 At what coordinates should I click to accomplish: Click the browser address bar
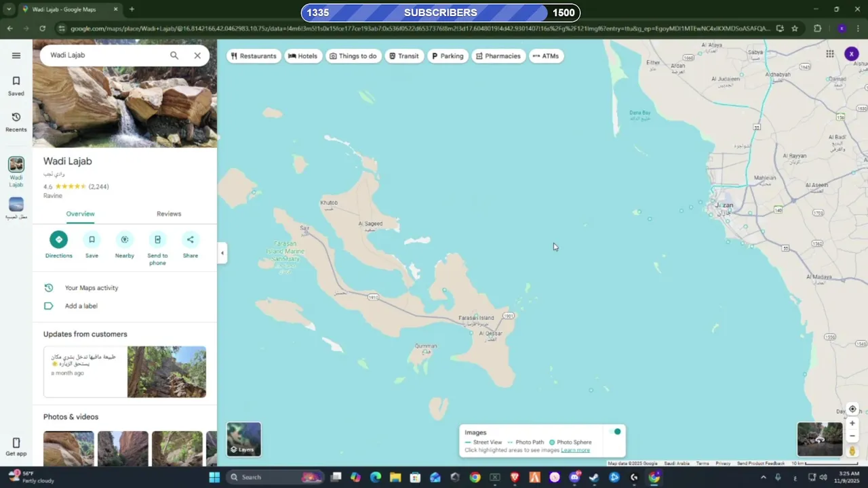(x=420, y=28)
